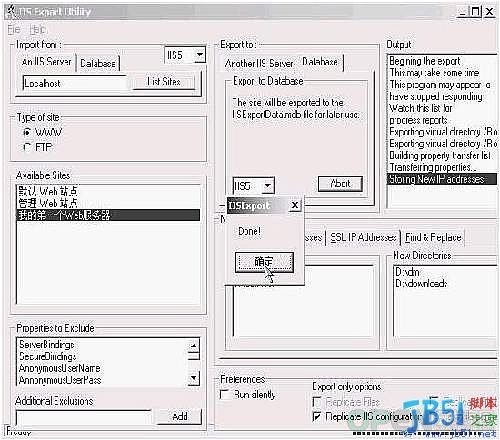Click the IIS Export Utility title bar icon
Viewport: 500px width, 440px height.
(11, 11)
